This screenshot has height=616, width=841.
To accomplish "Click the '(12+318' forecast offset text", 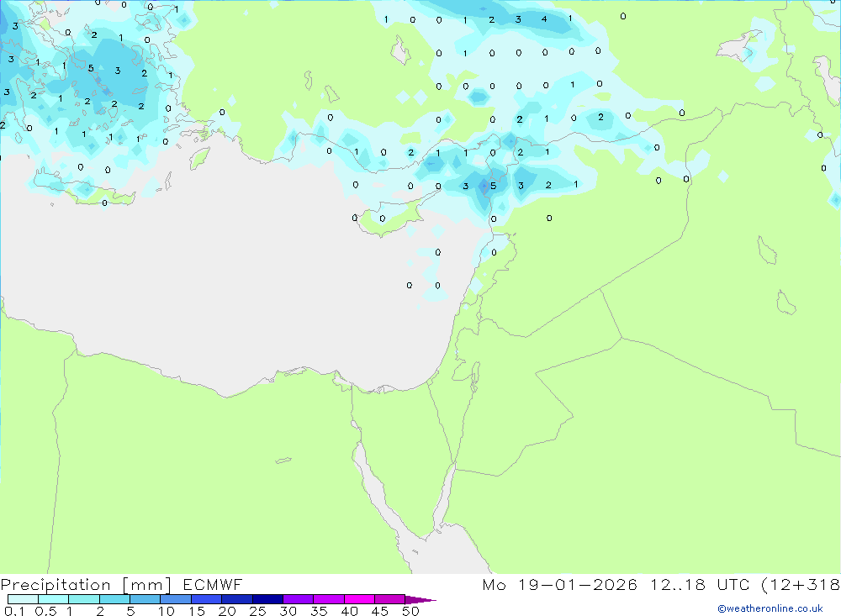I will (801, 584).
